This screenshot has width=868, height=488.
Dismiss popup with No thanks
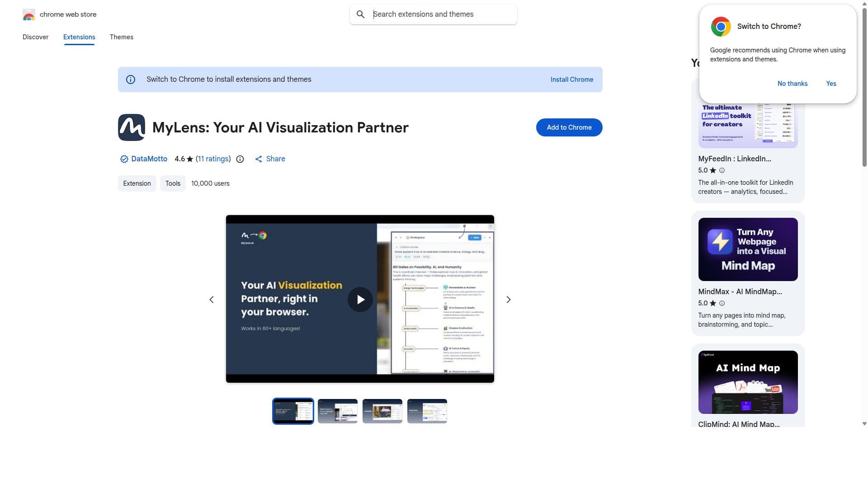pos(793,84)
